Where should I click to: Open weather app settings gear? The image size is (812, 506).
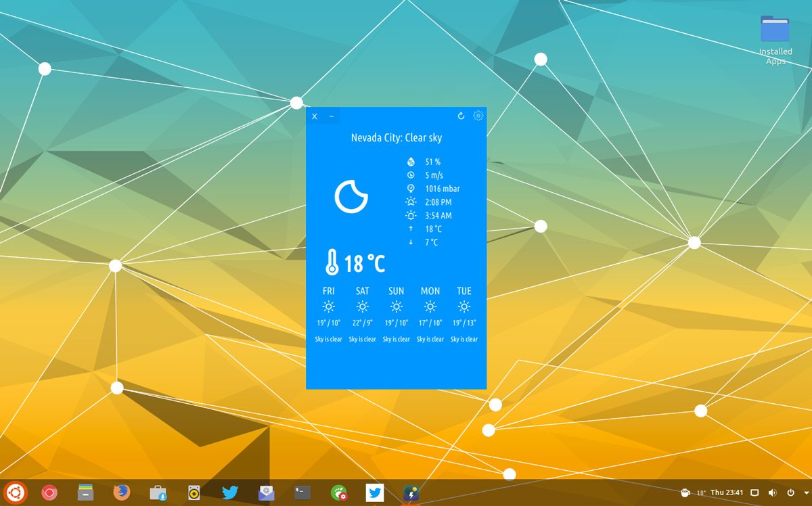478,116
